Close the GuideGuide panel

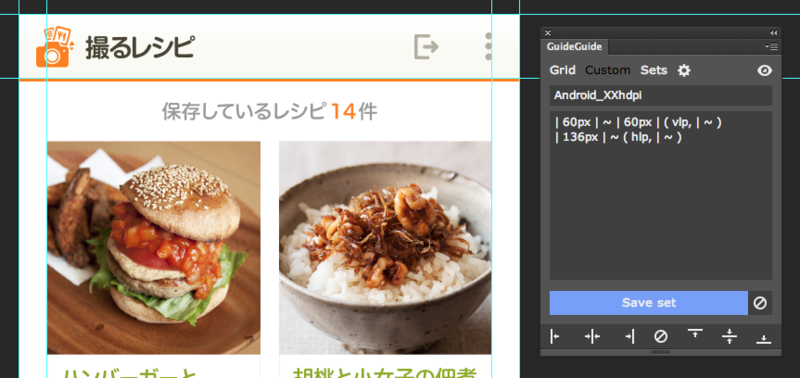pos(547,33)
